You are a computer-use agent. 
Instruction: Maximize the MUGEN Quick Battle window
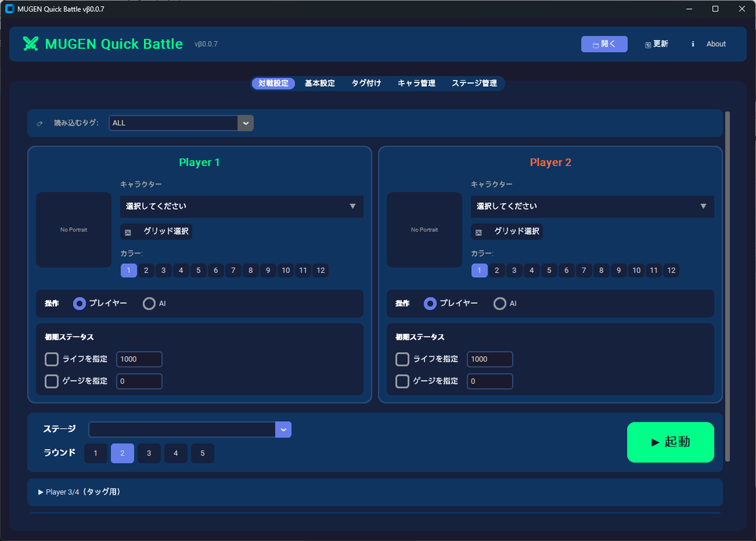coord(715,9)
